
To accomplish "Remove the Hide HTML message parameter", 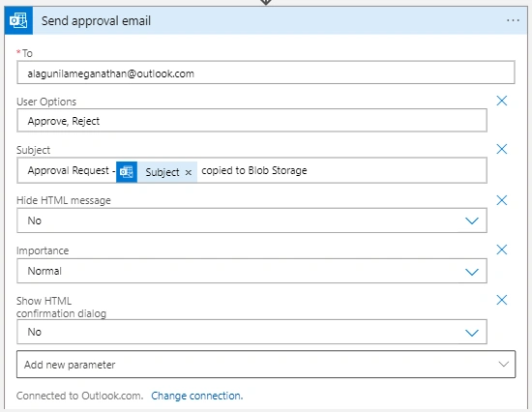I will pyautogui.click(x=502, y=200).
